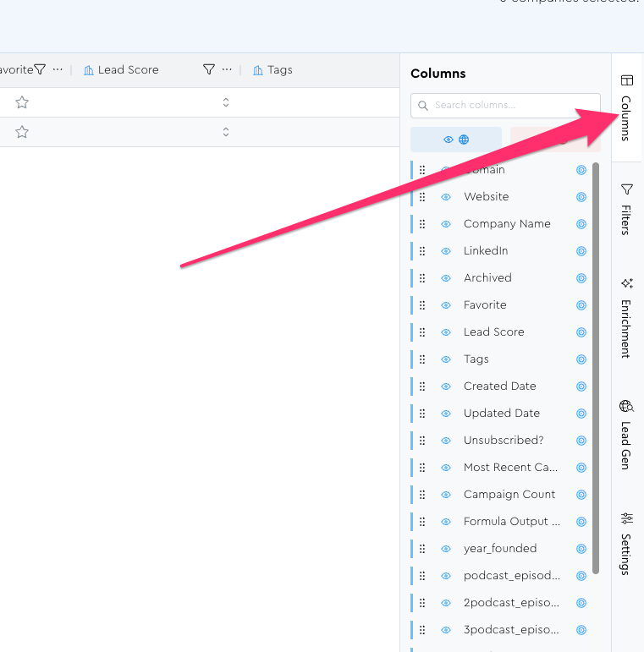
Task: Click the target icon next to Company Name
Action: 581,224
